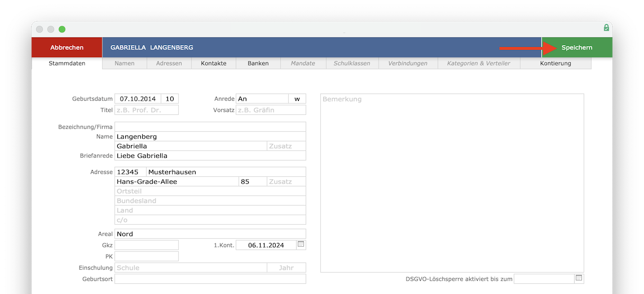Image resolution: width=644 pixels, height=294 pixels.
Task: Click the Anrede field containing An
Action: 262,99
